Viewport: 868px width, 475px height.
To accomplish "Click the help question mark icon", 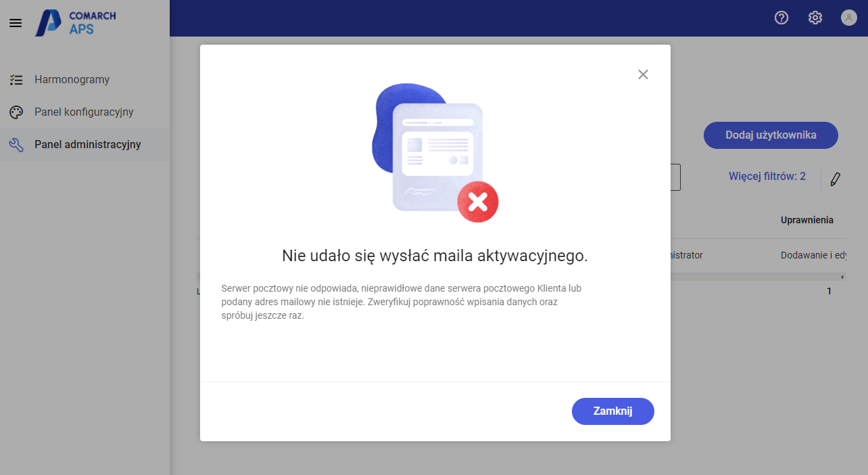I will click(781, 18).
